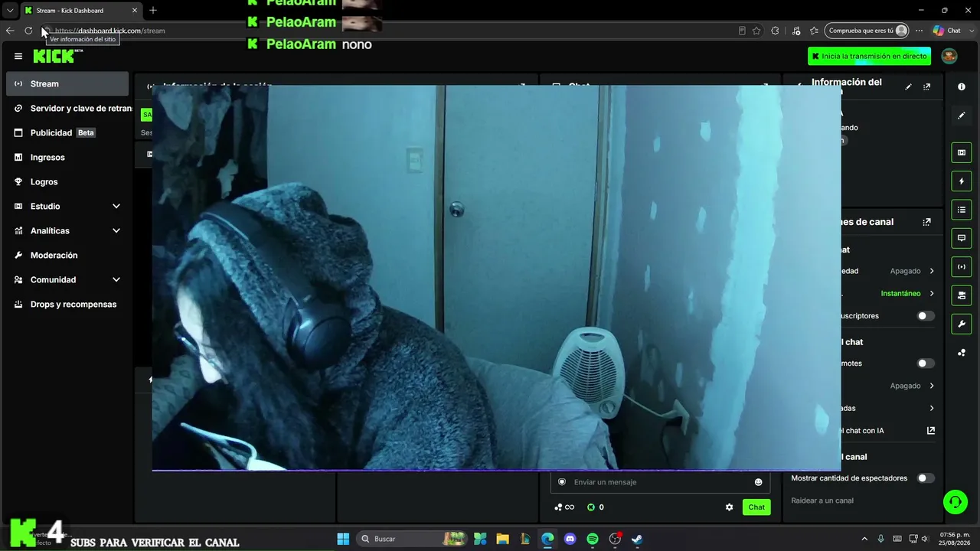
Task: Open Discord from the taskbar
Action: (570, 539)
